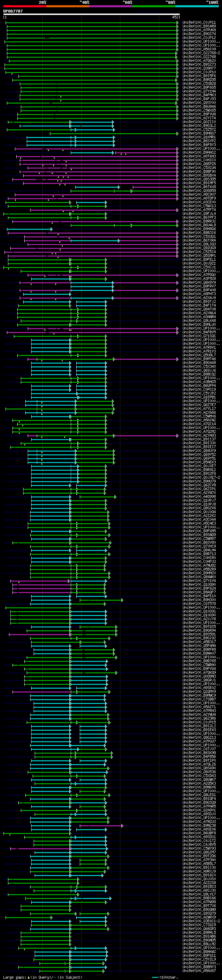Screen dimensions: 222x980
Task: Select the UniRef100_B9H8G7 label
Action: pyautogui.click(x=199, y=133)
